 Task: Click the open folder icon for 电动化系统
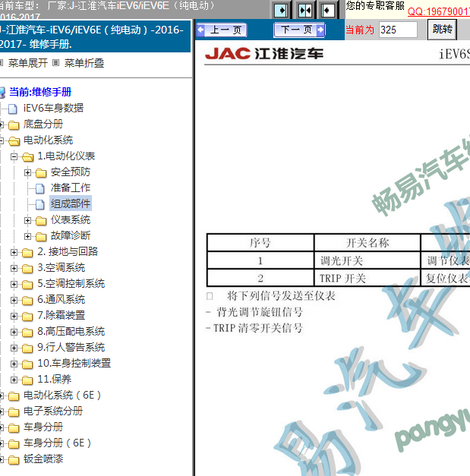(14, 141)
